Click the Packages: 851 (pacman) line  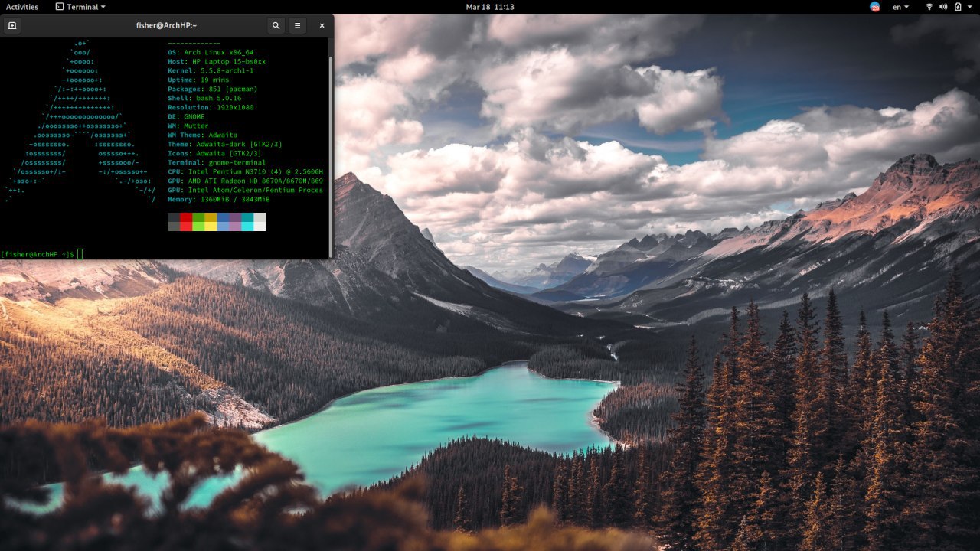click(x=213, y=89)
